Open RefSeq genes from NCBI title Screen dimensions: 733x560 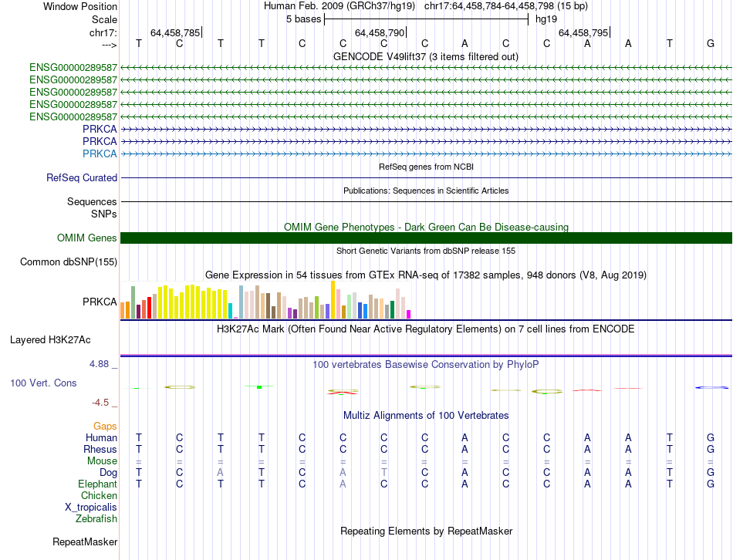426,167
